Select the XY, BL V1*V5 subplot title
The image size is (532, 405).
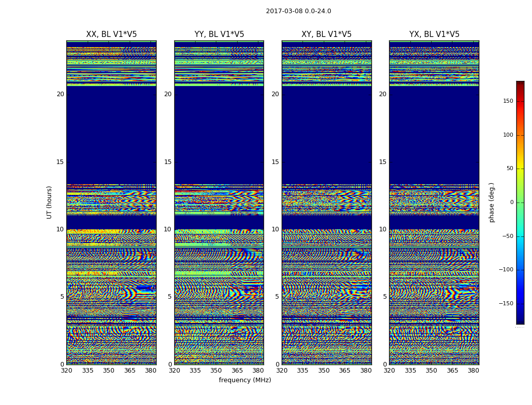[326, 34]
